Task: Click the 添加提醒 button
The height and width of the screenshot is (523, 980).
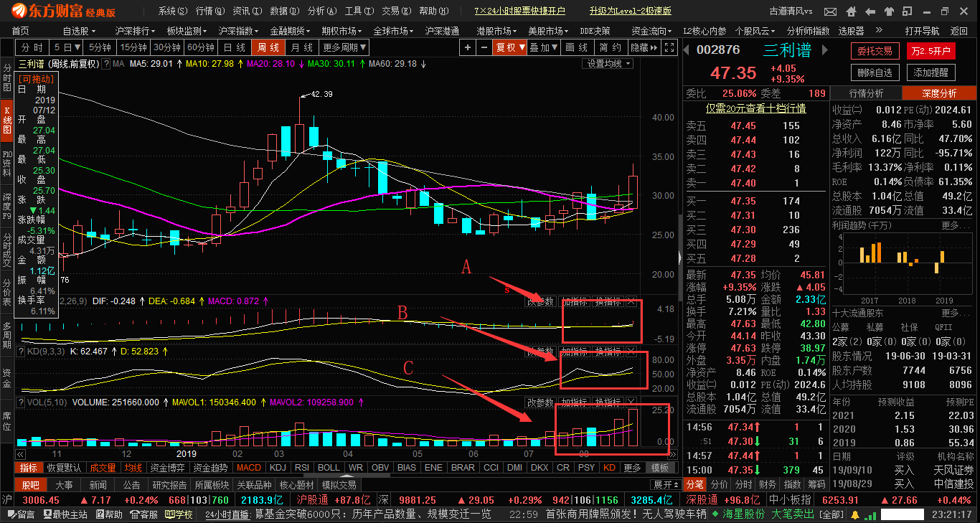Action: [x=931, y=72]
